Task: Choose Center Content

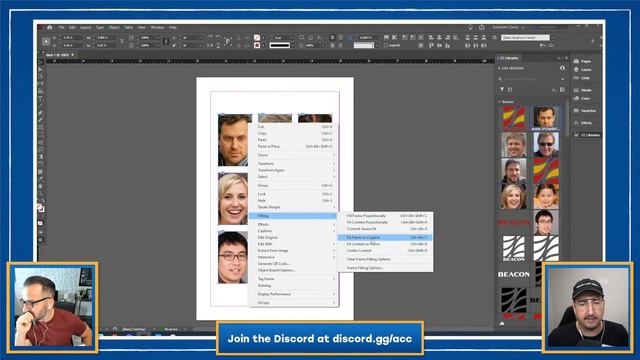Action: pyautogui.click(x=385, y=250)
